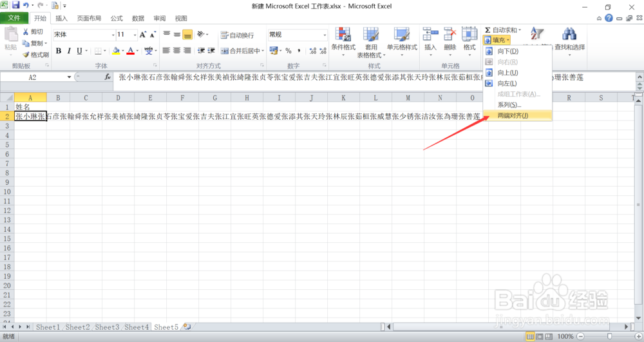Toggle align text right
The width and height of the screenshot is (644, 342).
[187, 50]
